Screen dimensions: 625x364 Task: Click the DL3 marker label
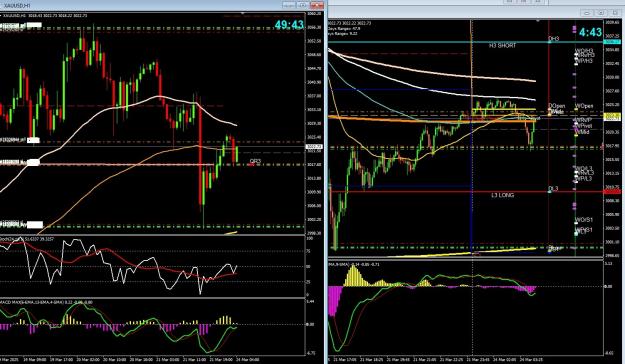(553, 188)
